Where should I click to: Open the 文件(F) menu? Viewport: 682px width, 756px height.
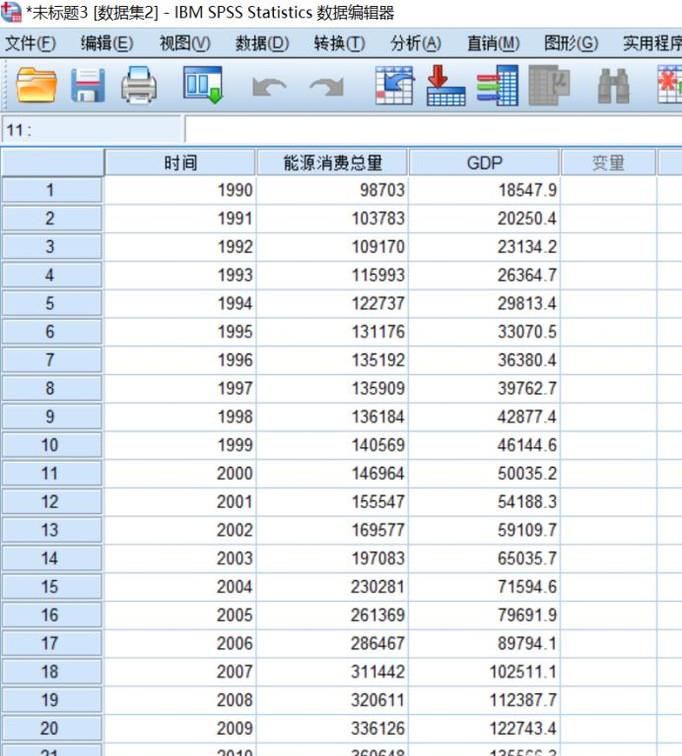[30, 44]
